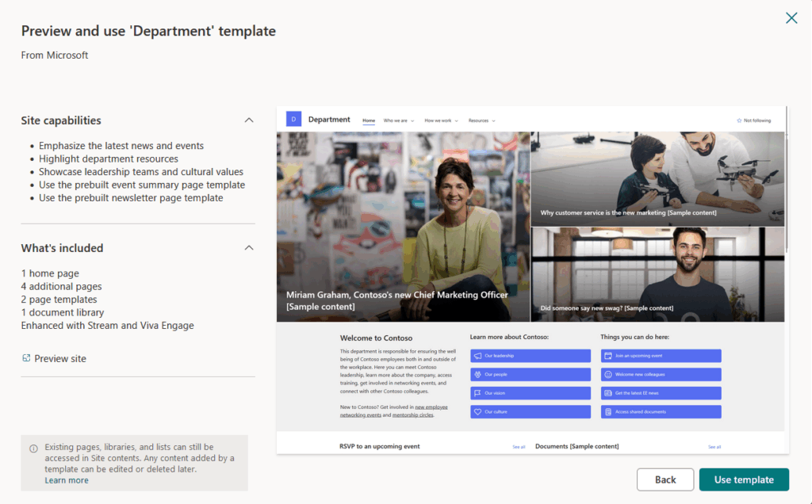Viewport: 812px width, 504px height.
Task: Click Welcome new colleagues quick link
Action: tap(661, 374)
